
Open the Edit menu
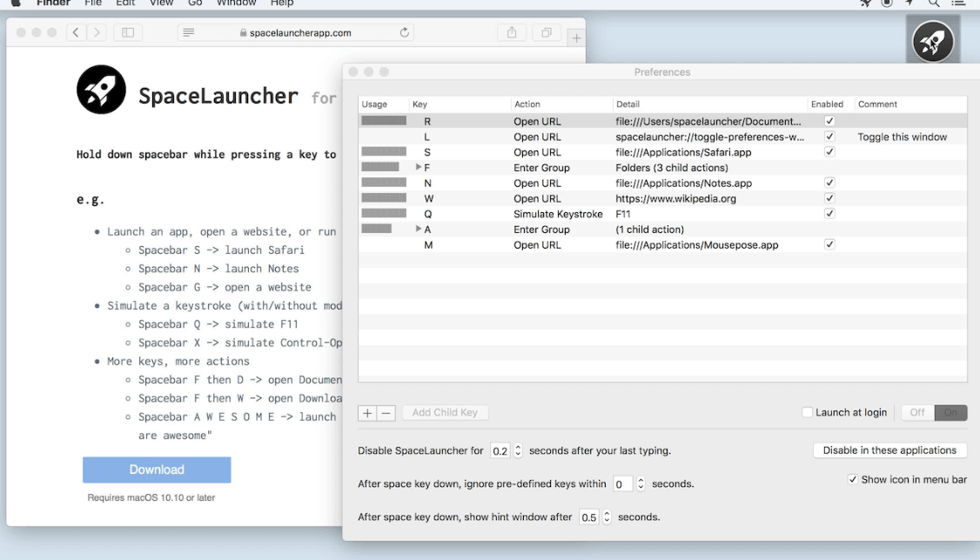[x=125, y=3]
